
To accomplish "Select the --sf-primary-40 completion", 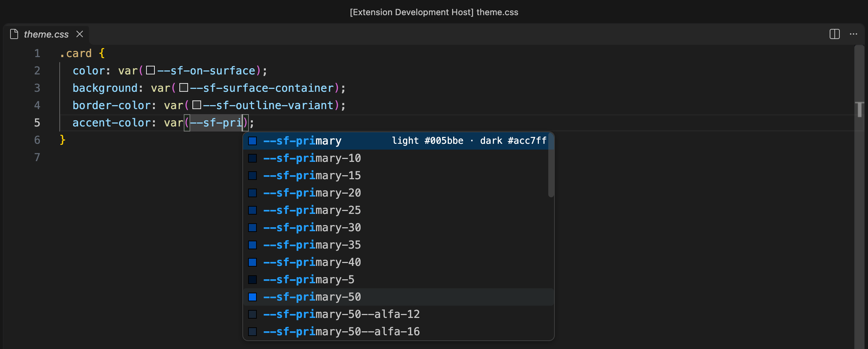I will pyautogui.click(x=398, y=262).
